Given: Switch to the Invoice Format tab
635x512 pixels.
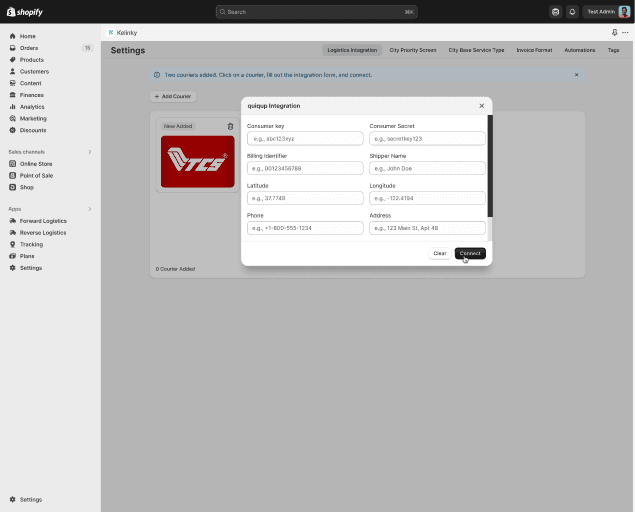Looking at the screenshot, I should pyautogui.click(x=534, y=50).
